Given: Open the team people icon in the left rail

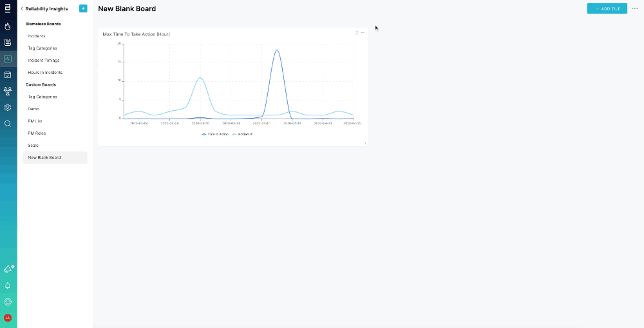Looking at the screenshot, I should (x=7, y=92).
